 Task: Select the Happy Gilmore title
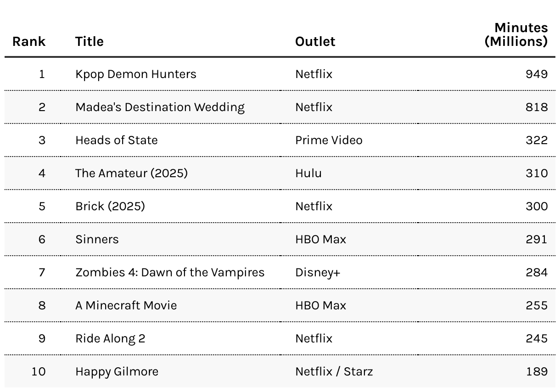click(x=117, y=371)
